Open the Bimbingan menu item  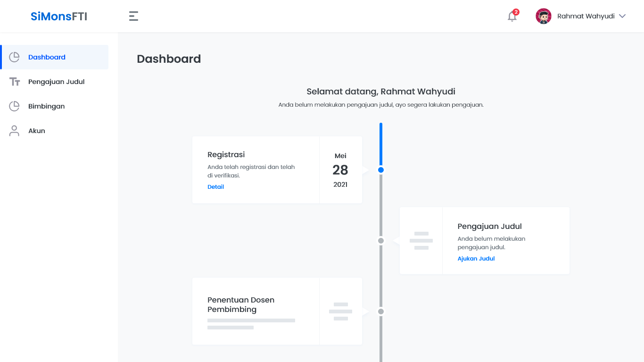coord(46,106)
